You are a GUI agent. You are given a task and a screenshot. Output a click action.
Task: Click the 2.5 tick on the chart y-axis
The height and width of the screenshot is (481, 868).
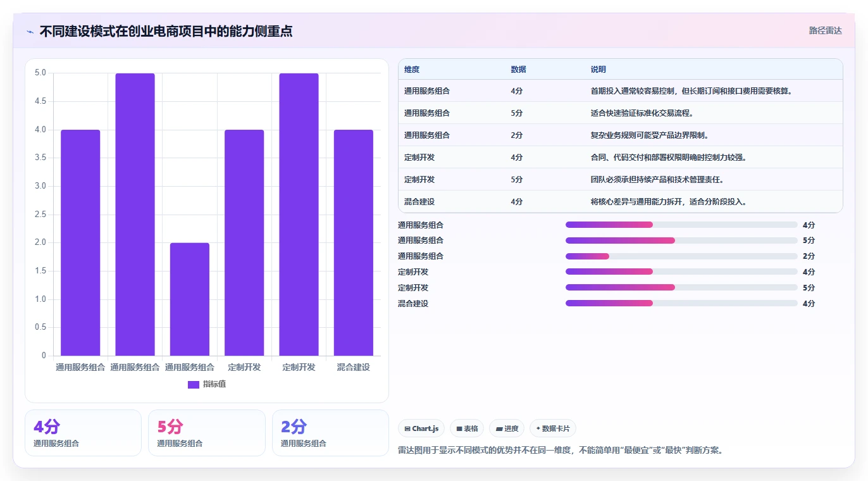[40, 215]
